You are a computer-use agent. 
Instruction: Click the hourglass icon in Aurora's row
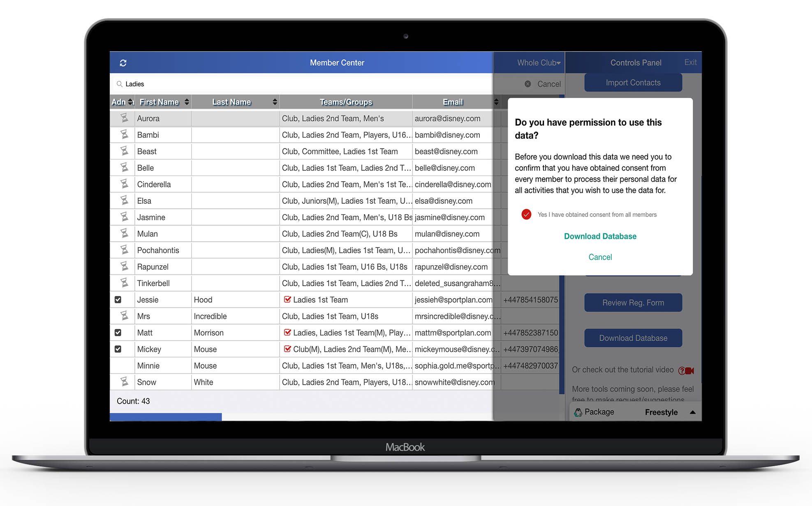(x=124, y=118)
